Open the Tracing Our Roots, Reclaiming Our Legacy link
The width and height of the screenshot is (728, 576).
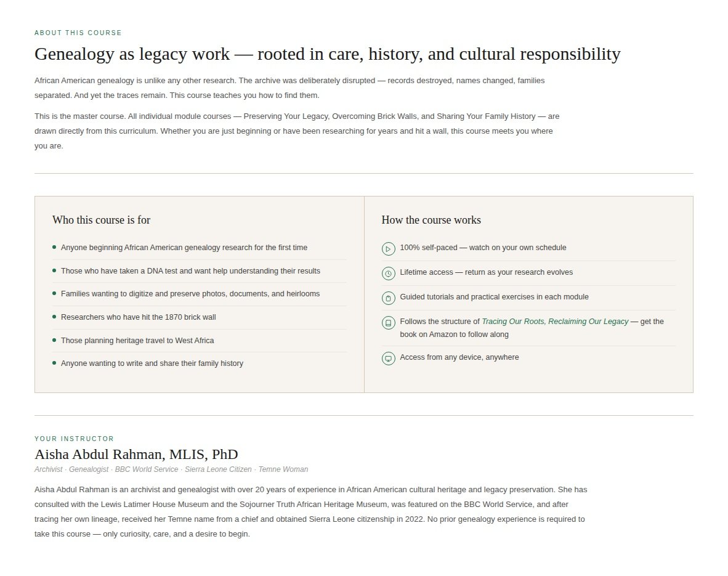555,322
